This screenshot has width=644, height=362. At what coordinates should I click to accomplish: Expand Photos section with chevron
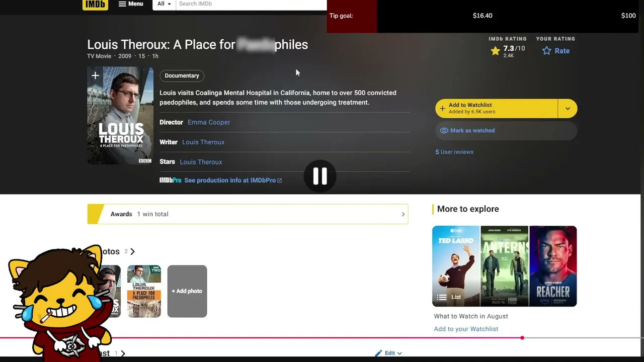(x=132, y=251)
